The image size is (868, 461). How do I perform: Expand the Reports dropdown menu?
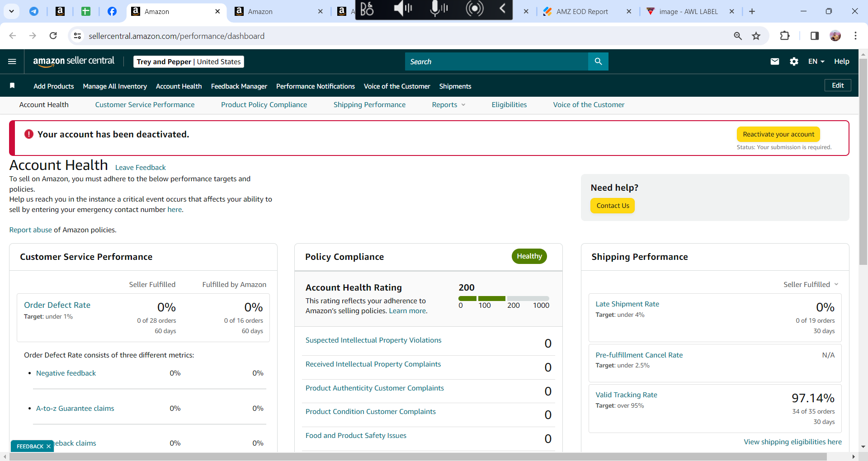(x=448, y=105)
